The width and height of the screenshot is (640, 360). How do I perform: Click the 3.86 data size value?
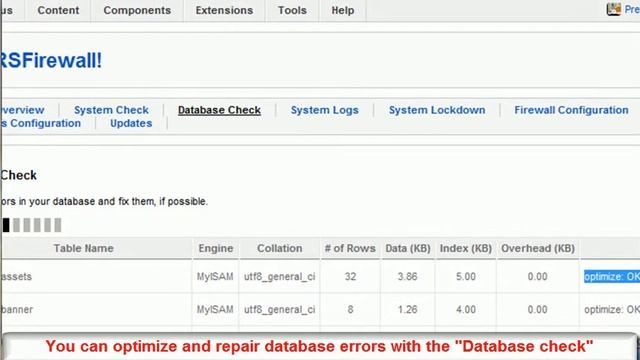407,276
